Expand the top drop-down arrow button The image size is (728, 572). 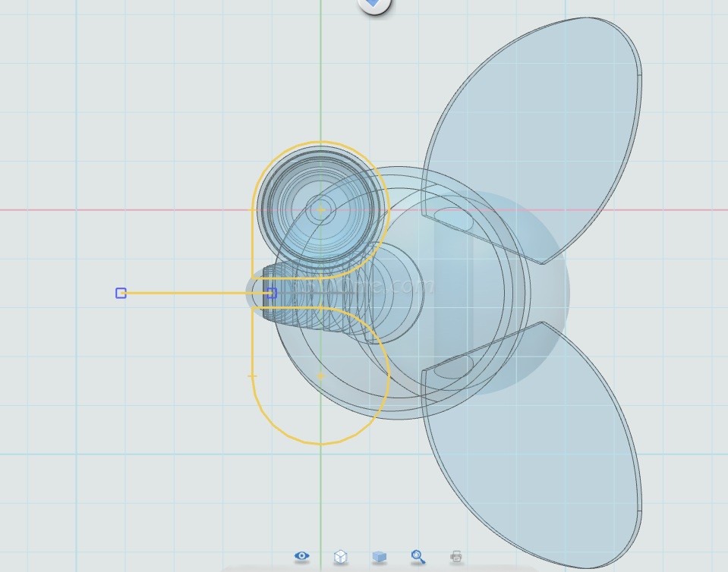[373, 5]
